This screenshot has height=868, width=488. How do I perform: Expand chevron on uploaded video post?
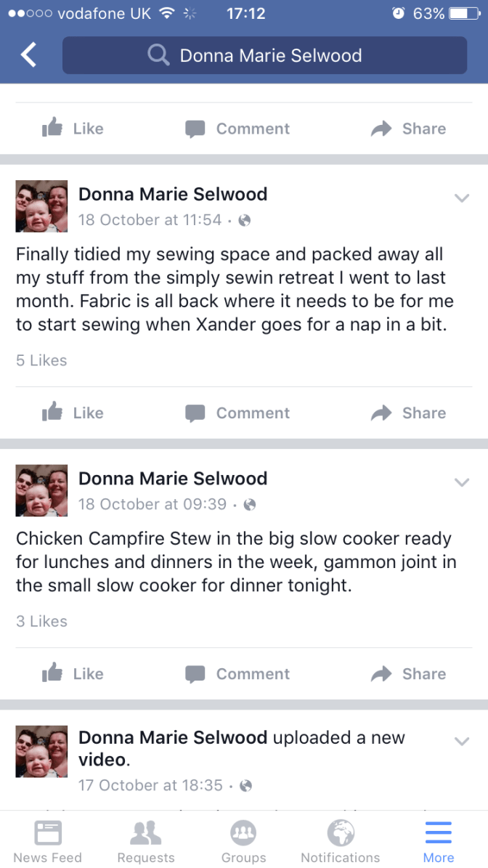[462, 741]
